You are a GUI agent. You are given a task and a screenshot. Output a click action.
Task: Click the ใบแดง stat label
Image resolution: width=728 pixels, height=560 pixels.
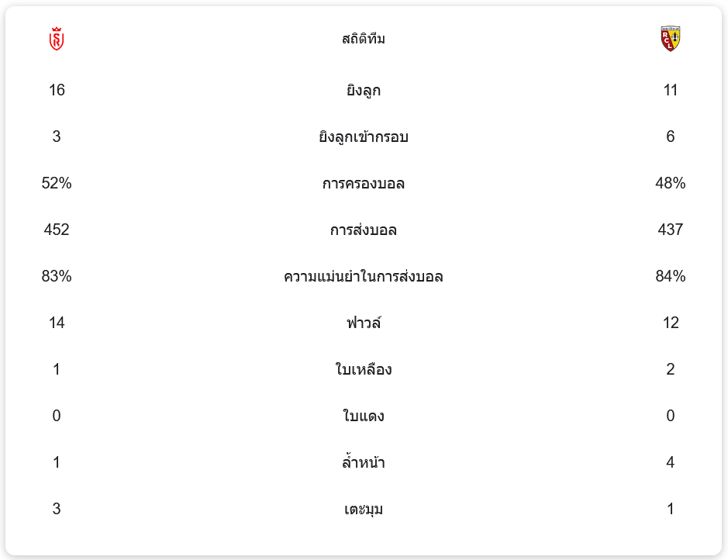tap(364, 417)
